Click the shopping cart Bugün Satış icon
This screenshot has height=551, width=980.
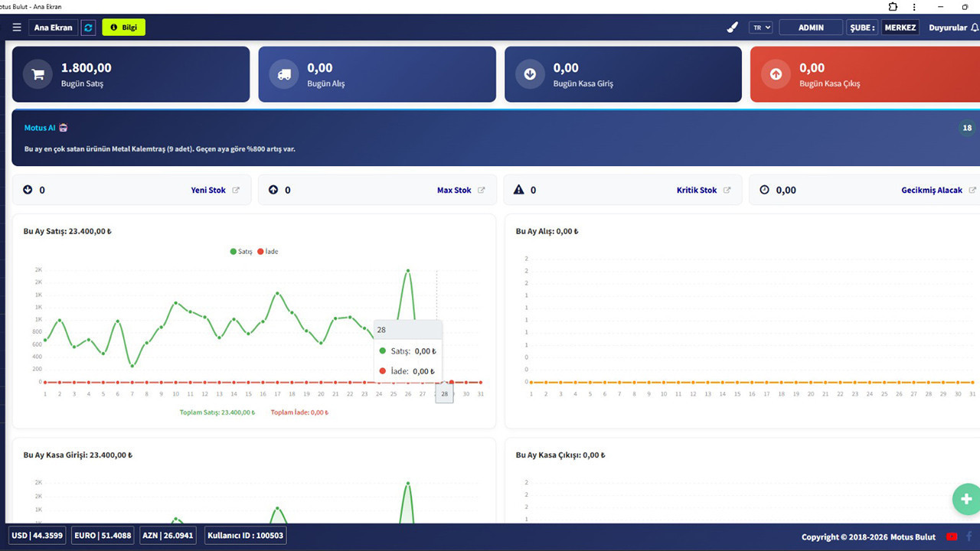click(38, 74)
